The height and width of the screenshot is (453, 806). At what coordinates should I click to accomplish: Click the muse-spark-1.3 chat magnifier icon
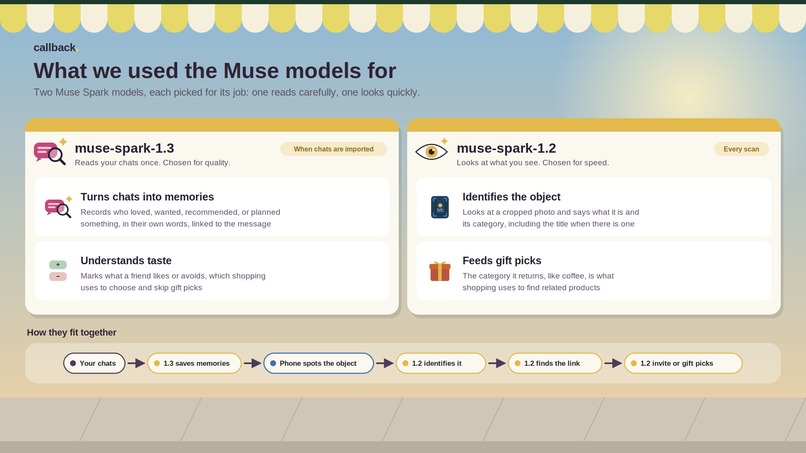[x=50, y=152]
